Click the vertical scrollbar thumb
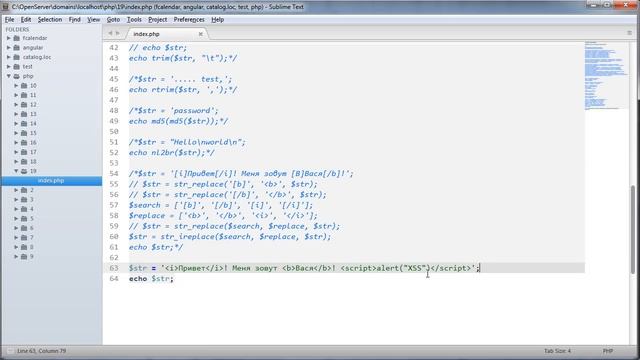 click(x=633, y=229)
